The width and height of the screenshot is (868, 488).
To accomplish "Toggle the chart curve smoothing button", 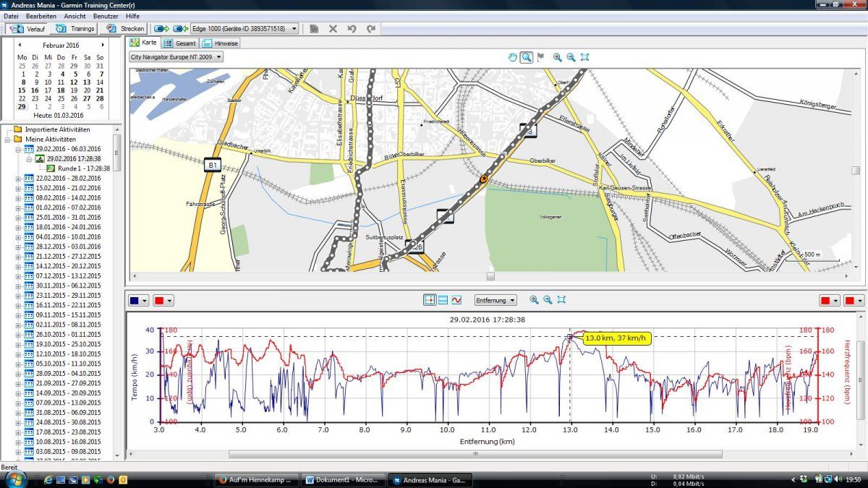I will tap(456, 299).
